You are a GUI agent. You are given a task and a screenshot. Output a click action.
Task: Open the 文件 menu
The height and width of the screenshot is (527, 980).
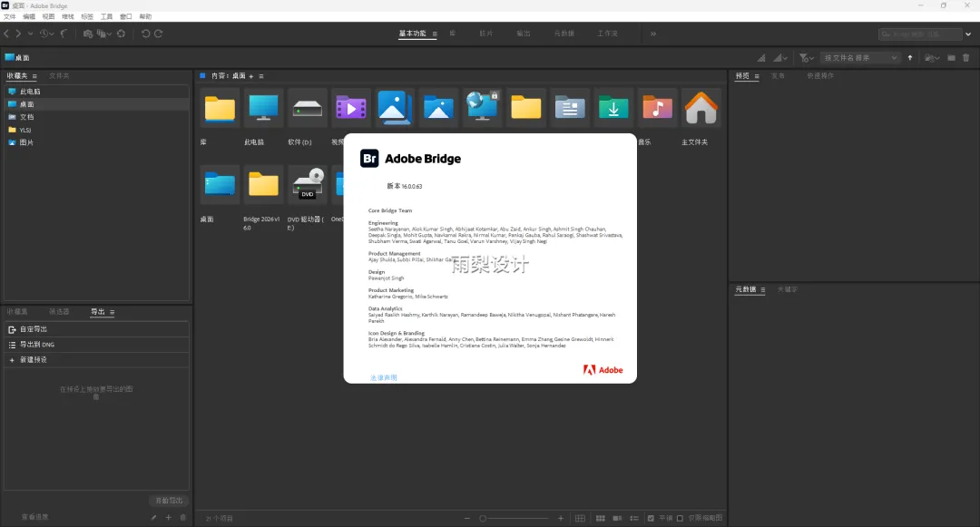pos(9,17)
